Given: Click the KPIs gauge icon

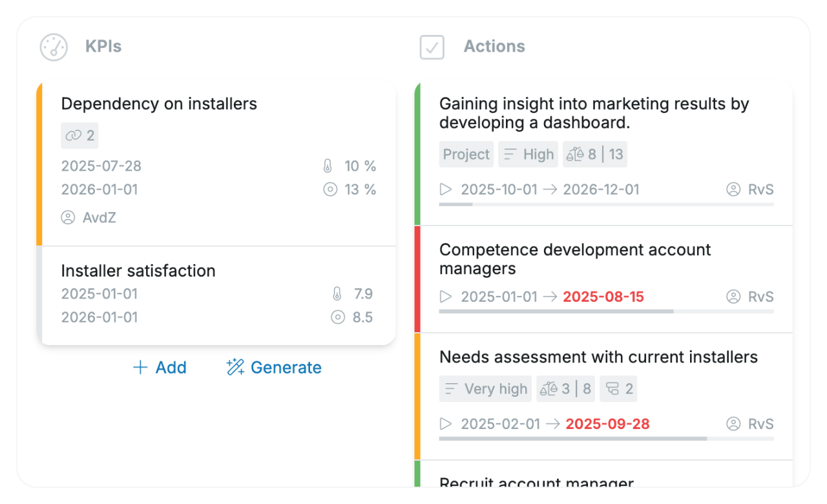Looking at the screenshot, I should 54,47.
